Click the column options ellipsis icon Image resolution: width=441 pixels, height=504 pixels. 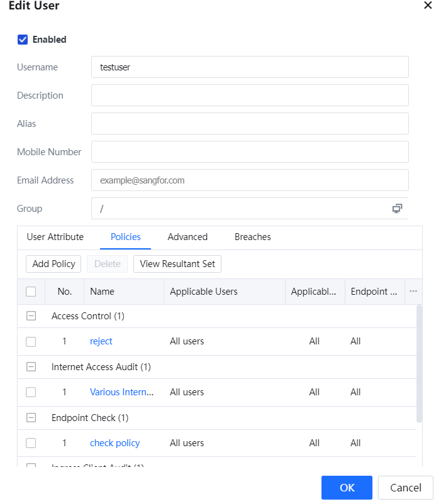[x=413, y=292]
